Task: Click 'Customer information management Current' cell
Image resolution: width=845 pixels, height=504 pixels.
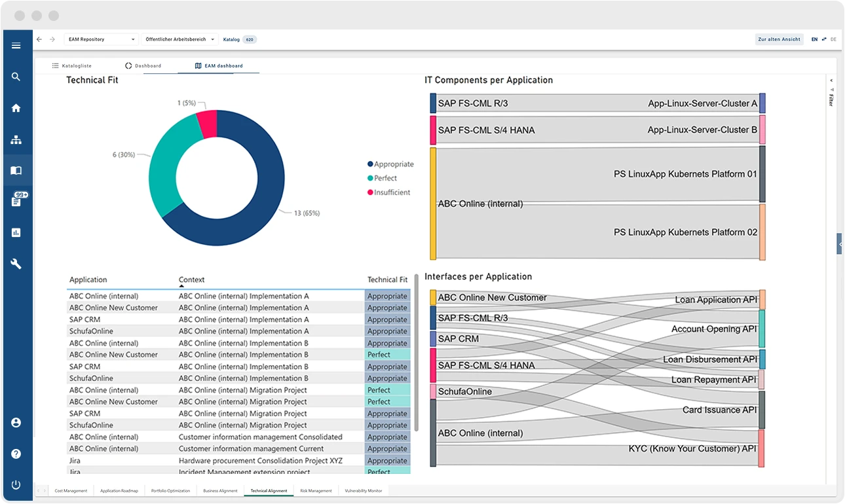Action: [251, 449]
